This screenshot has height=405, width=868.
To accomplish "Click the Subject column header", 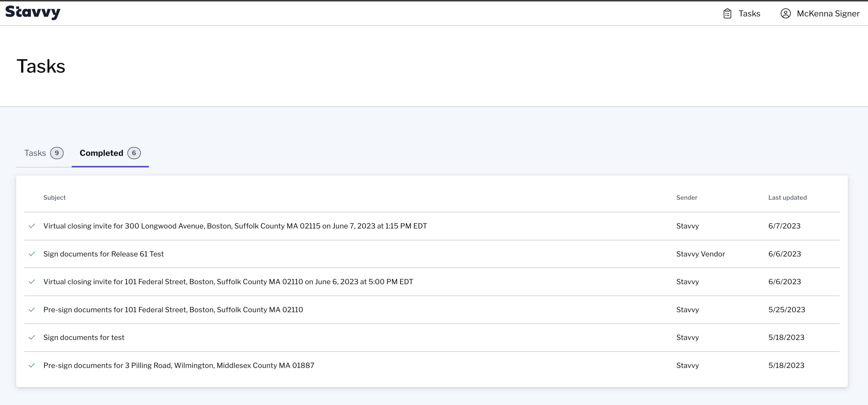I will (55, 198).
